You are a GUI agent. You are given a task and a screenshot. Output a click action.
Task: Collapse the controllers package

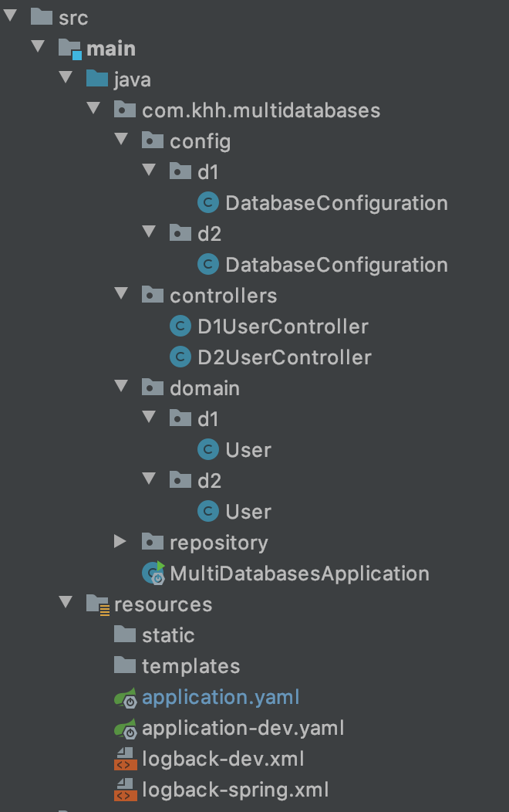pyautogui.click(x=121, y=295)
